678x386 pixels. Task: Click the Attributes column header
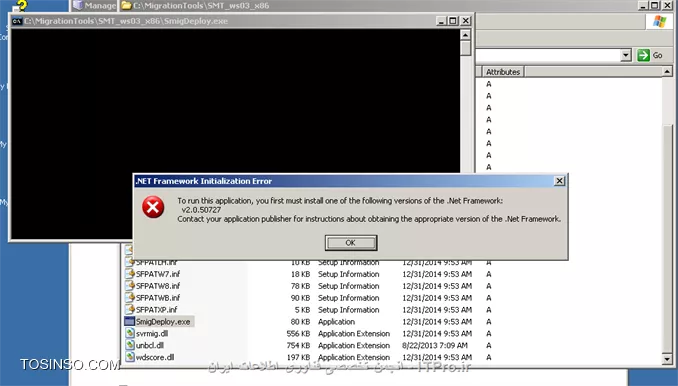tap(502, 72)
